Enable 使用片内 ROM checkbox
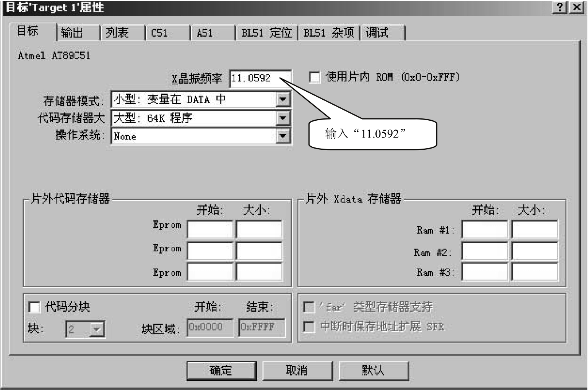Viewport: 588px width, 390px height. tap(315, 77)
